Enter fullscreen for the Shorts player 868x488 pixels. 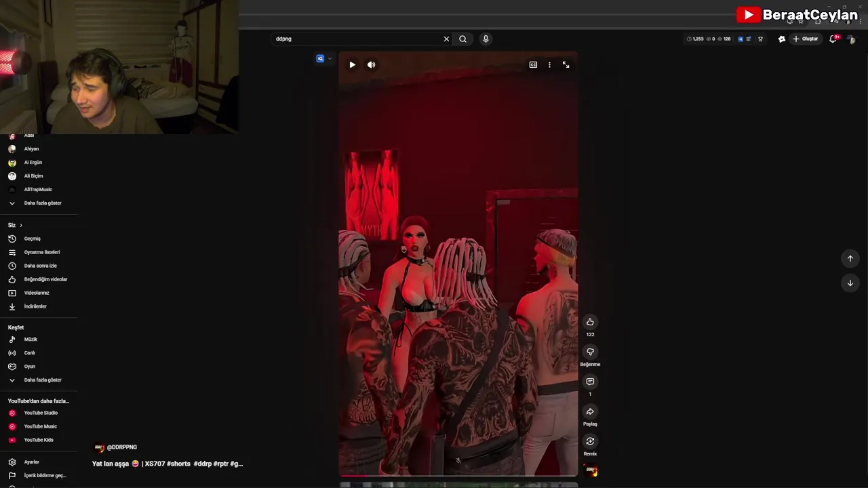(x=566, y=64)
